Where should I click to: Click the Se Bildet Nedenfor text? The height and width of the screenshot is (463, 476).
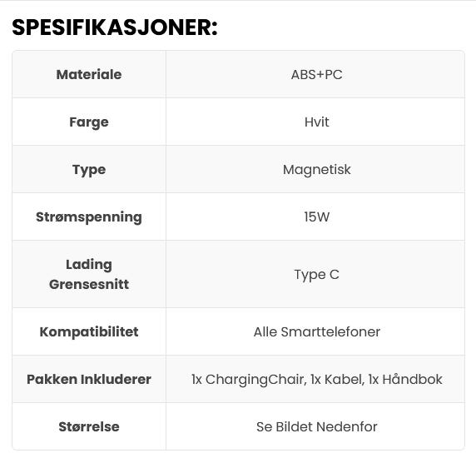[x=316, y=426]
